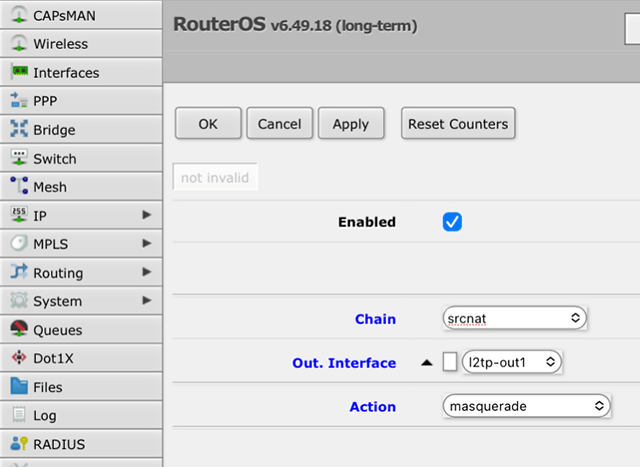This screenshot has height=467, width=640.
Task: Click the Mesh nodes icon
Action: 19,186
